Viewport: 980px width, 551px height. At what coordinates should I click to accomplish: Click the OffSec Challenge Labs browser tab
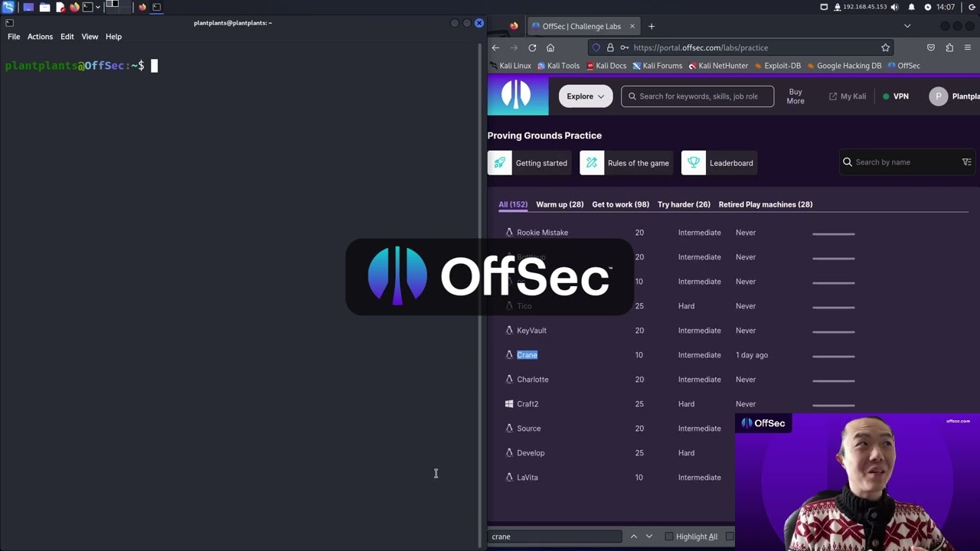[x=583, y=26]
